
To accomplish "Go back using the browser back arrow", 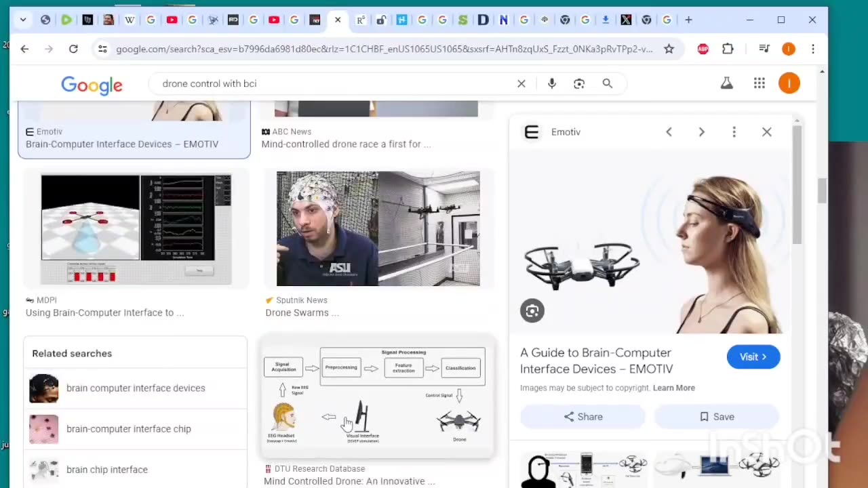I will pyautogui.click(x=24, y=49).
